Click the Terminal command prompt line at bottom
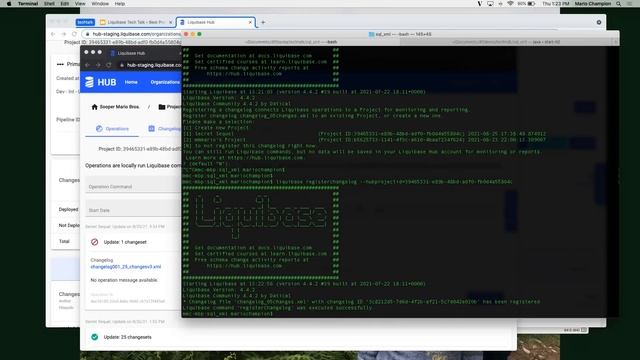640x360 pixels. pos(228,313)
